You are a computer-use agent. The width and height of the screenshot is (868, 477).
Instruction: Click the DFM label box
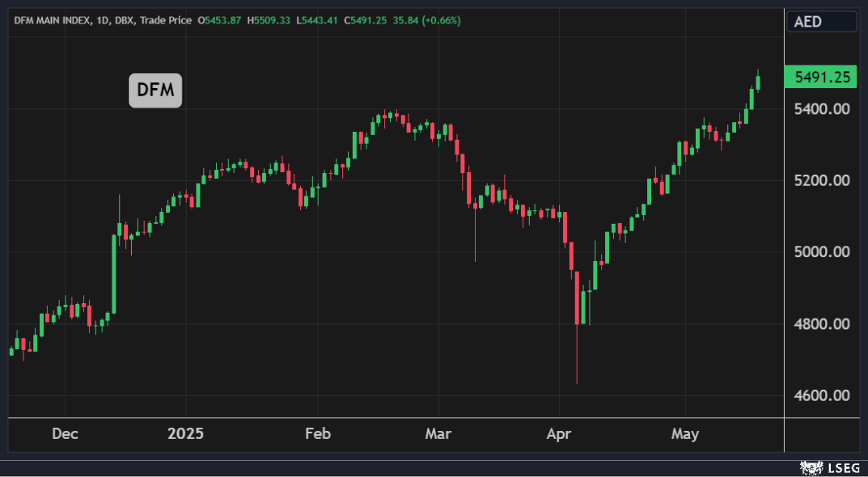(x=155, y=91)
